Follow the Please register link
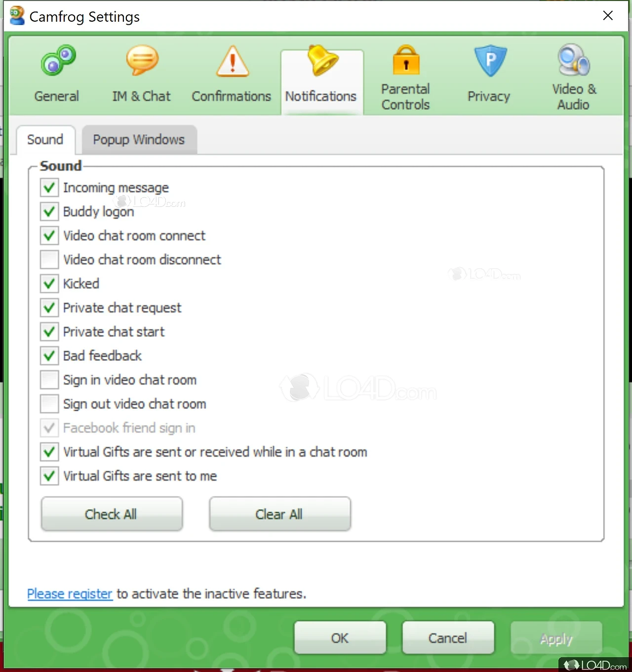Viewport: 632px width, 672px height. tap(70, 593)
